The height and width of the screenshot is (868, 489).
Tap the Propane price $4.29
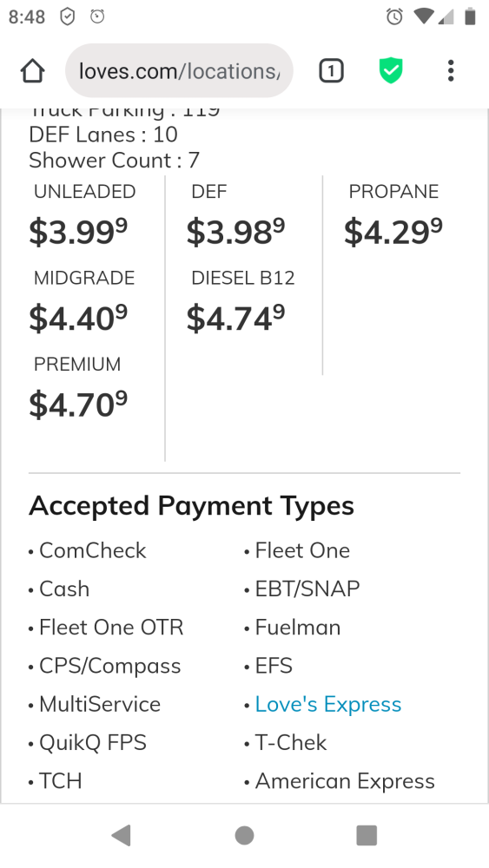[393, 232]
